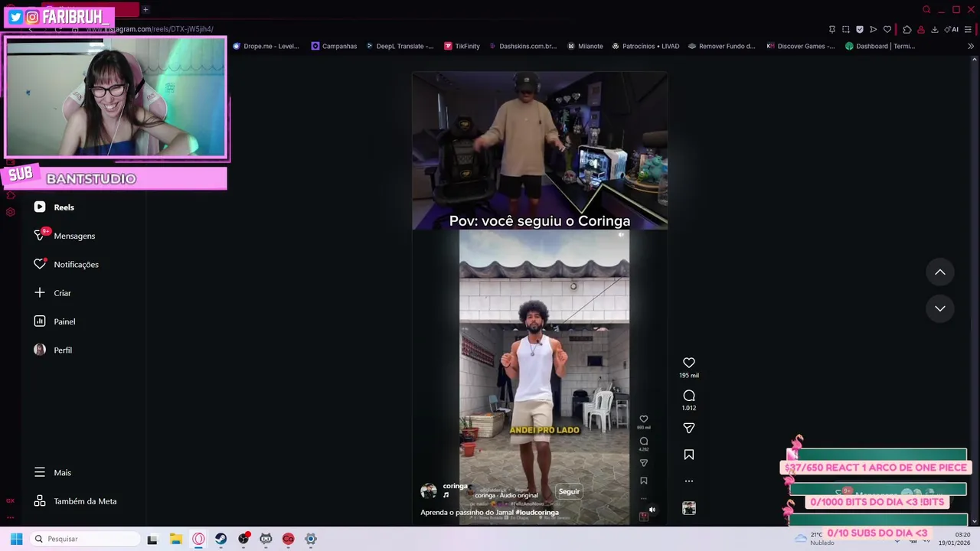
Task: Open Notificações in the Instagram sidebar
Action: (x=67, y=265)
